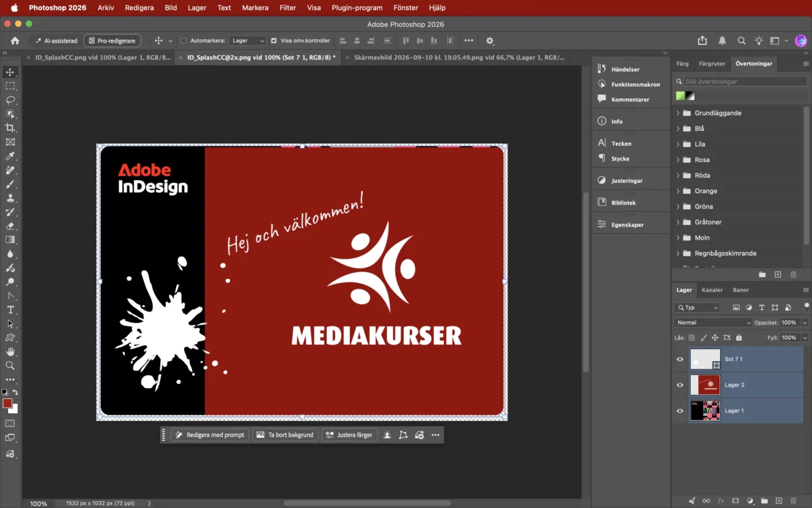Click the red foreground color swatch
This screenshot has width=812, height=508.
[7, 404]
